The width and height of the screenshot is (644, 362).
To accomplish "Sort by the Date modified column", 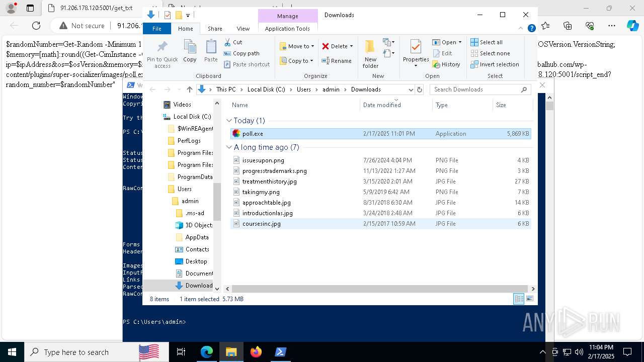I will click(x=396, y=105).
